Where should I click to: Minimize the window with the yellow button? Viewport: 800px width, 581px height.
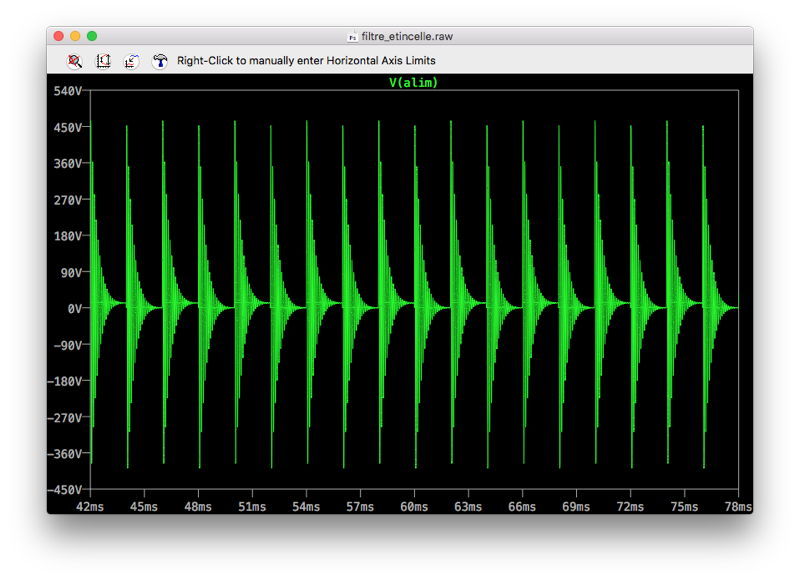pos(75,36)
